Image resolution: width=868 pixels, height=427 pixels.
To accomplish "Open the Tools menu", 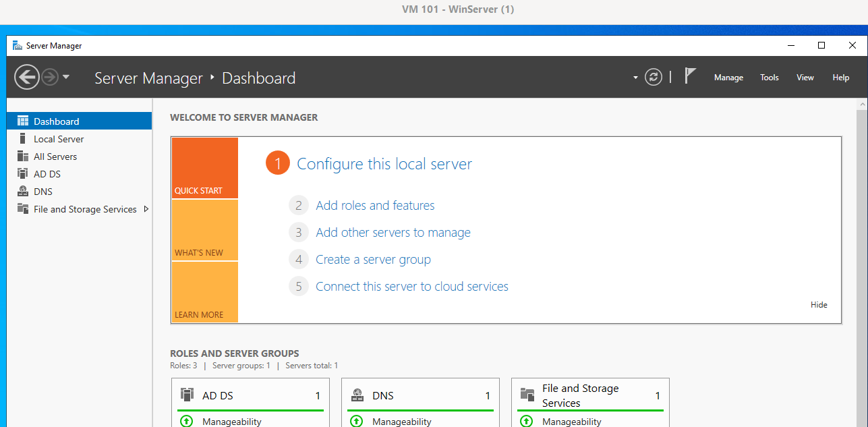I will (x=770, y=78).
